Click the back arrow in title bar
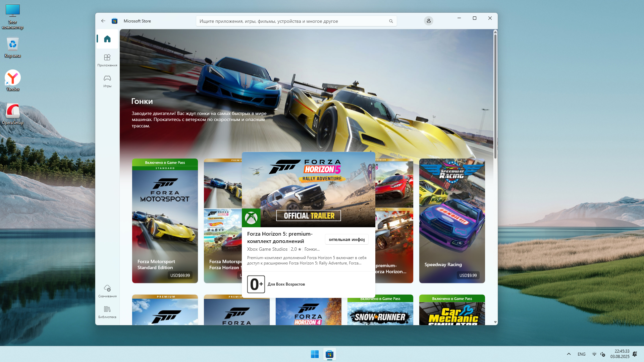Screen dimensions: 644x362 tap(103, 21)
